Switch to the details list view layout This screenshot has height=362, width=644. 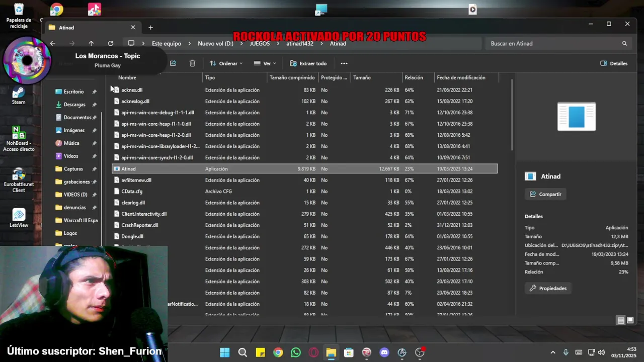point(621,320)
